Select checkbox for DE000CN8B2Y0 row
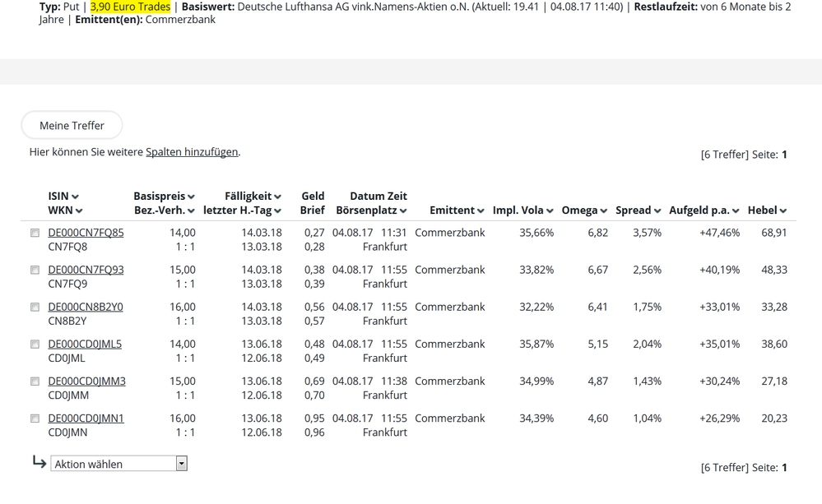The image size is (822, 504). pos(35,307)
